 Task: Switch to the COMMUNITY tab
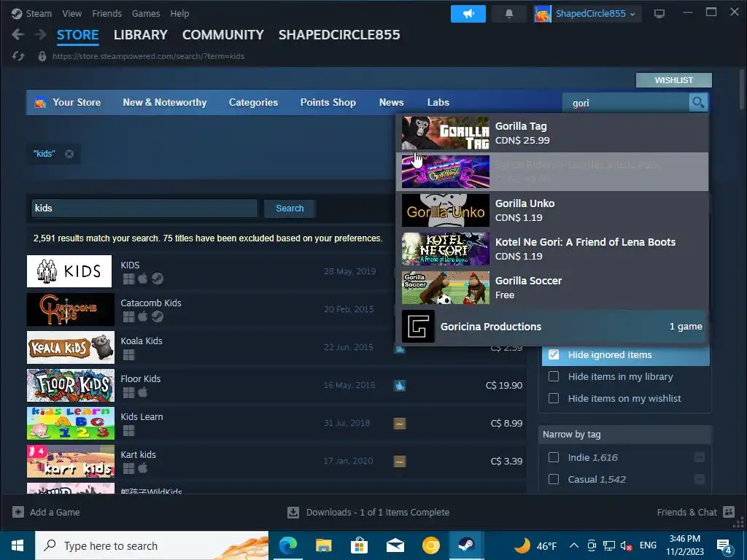[x=223, y=35]
